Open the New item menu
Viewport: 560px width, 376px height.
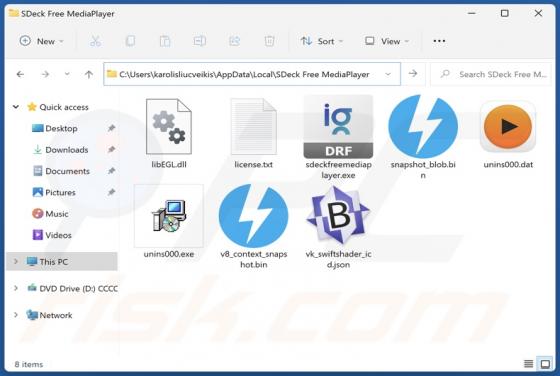[x=41, y=41]
